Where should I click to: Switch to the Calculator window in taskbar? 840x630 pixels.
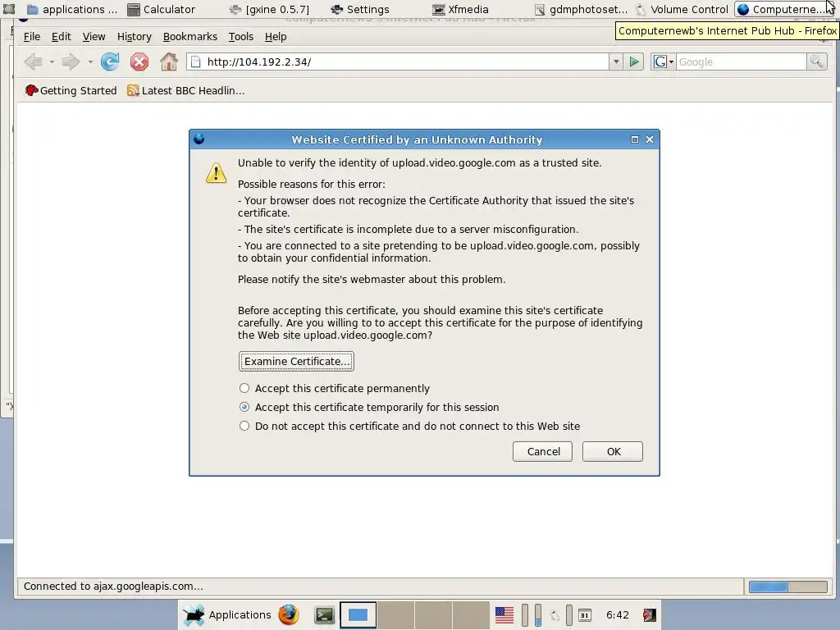pos(162,9)
